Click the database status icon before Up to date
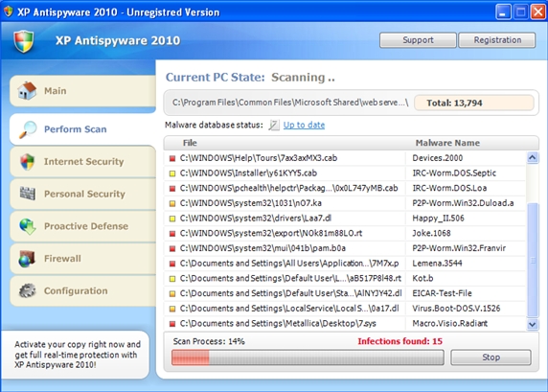The width and height of the screenshot is (548, 392). pos(274,125)
